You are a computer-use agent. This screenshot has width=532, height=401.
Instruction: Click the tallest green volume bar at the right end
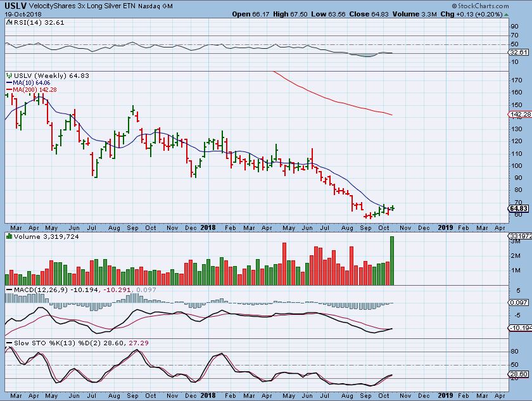click(x=392, y=260)
